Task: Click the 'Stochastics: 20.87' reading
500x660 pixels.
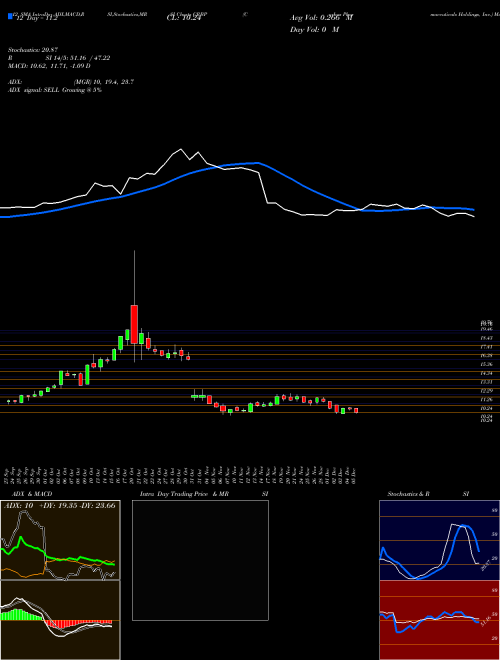Action: point(31,50)
